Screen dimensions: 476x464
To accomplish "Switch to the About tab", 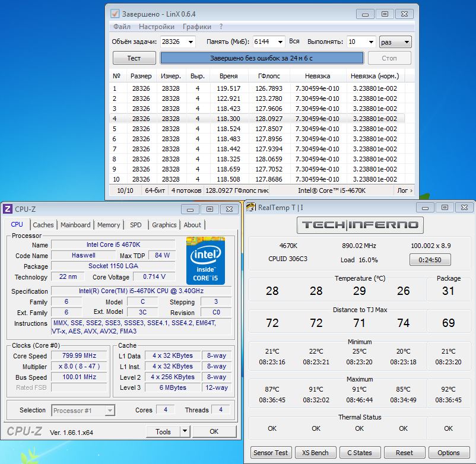I will click(192, 225).
